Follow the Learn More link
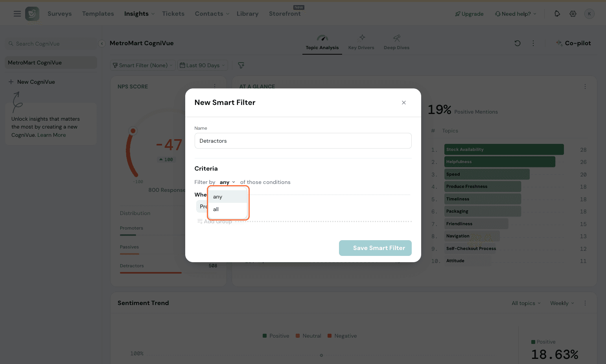The height and width of the screenshot is (364, 606). pos(52,135)
